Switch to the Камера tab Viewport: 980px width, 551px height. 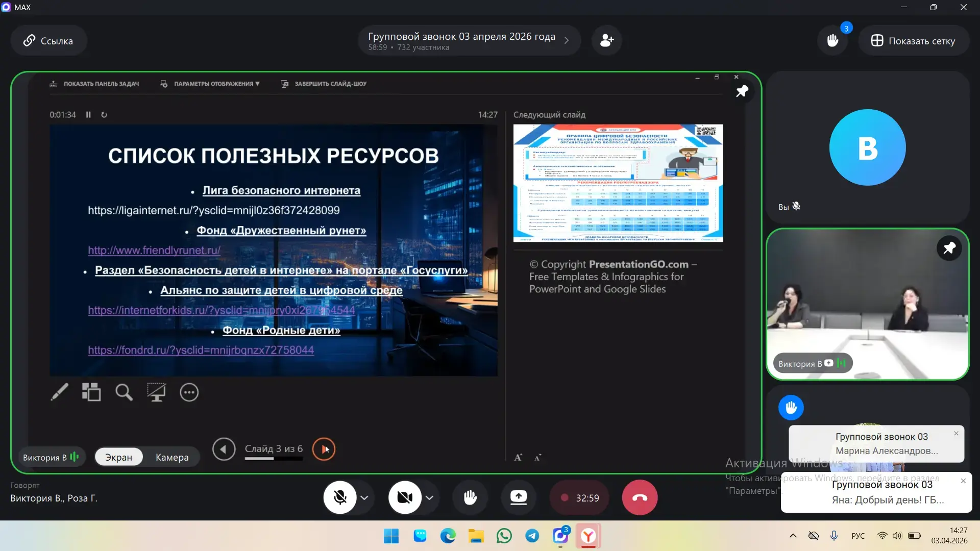point(172,457)
